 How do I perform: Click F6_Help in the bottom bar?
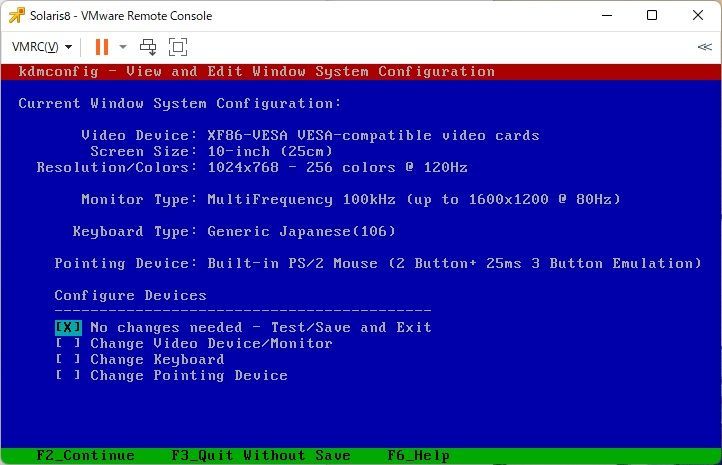pos(419,455)
